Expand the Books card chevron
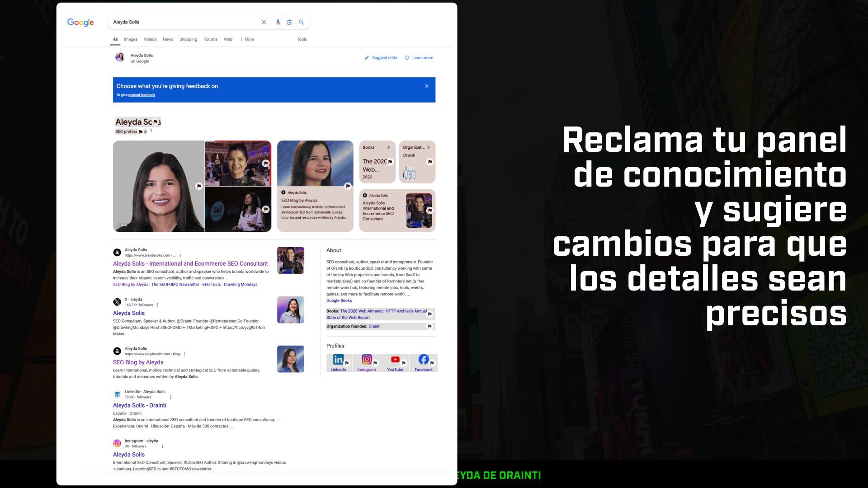 pos(388,147)
